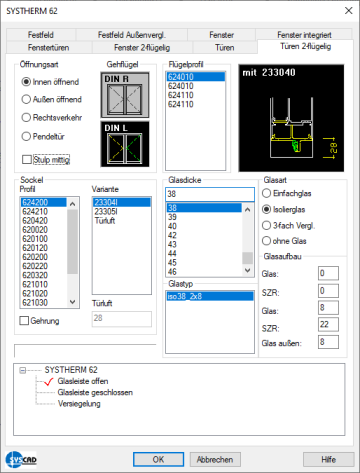This screenshot has height=473, width=360.
Task: Select Versiegelung tree item
Action: 79,404
